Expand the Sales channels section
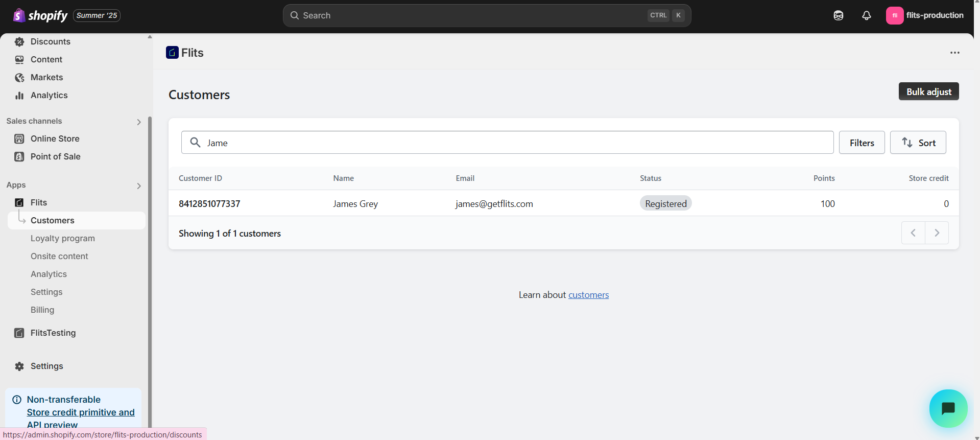The height and width of the screenshot is (440, 980). tap(139, 122)
